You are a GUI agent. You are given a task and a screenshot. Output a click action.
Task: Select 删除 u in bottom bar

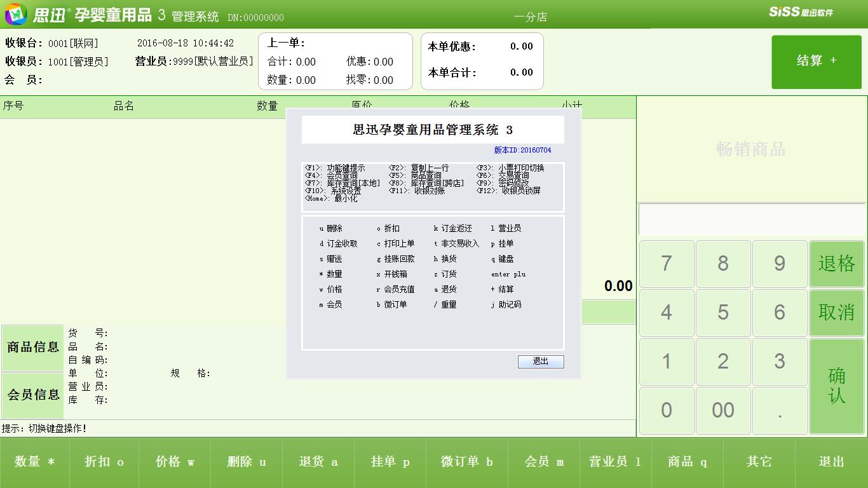(247, 462)
